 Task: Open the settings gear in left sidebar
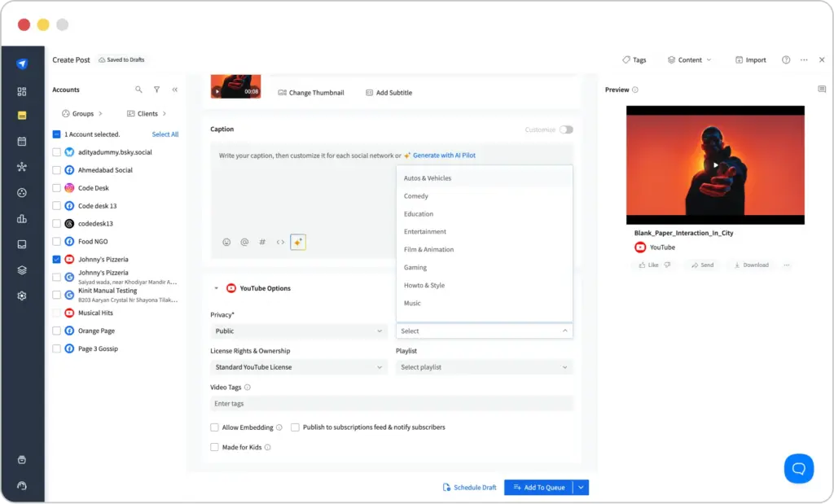(22, 296)
